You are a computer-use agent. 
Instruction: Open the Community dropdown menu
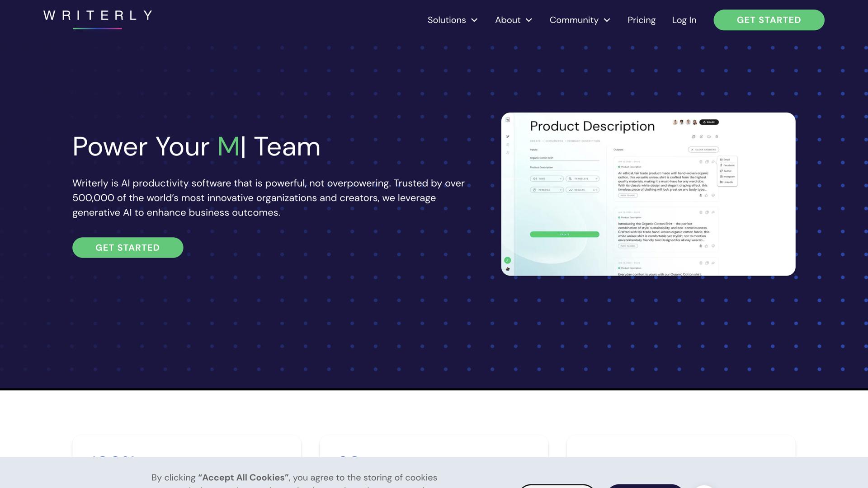(580, 20)
